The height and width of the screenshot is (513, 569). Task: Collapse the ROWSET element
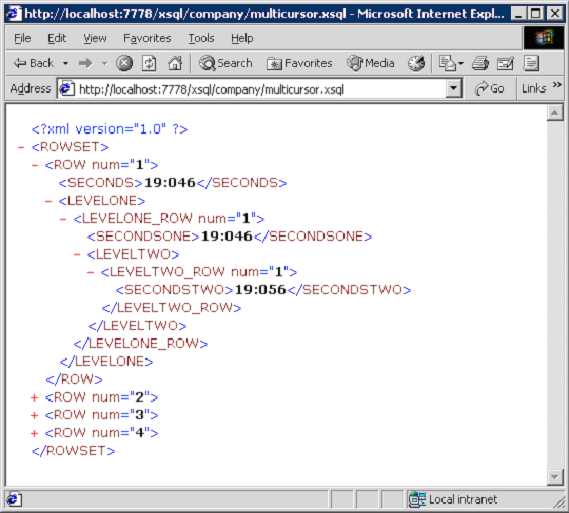coord(21,147)
